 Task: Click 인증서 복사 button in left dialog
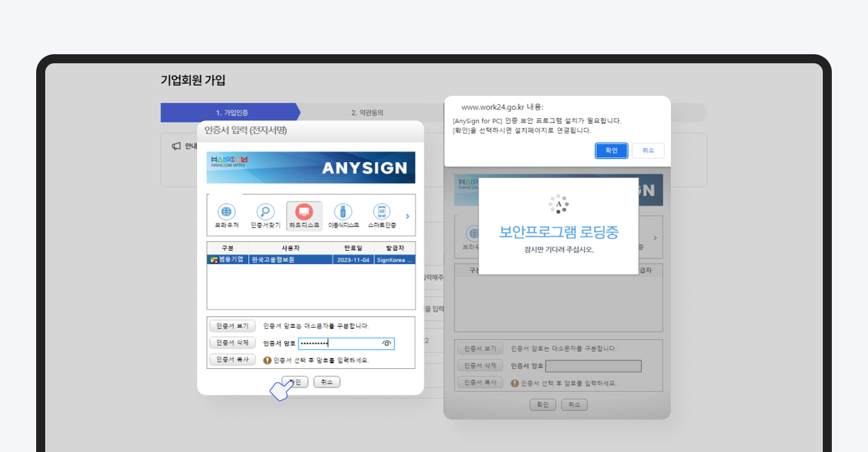[233, 360]
